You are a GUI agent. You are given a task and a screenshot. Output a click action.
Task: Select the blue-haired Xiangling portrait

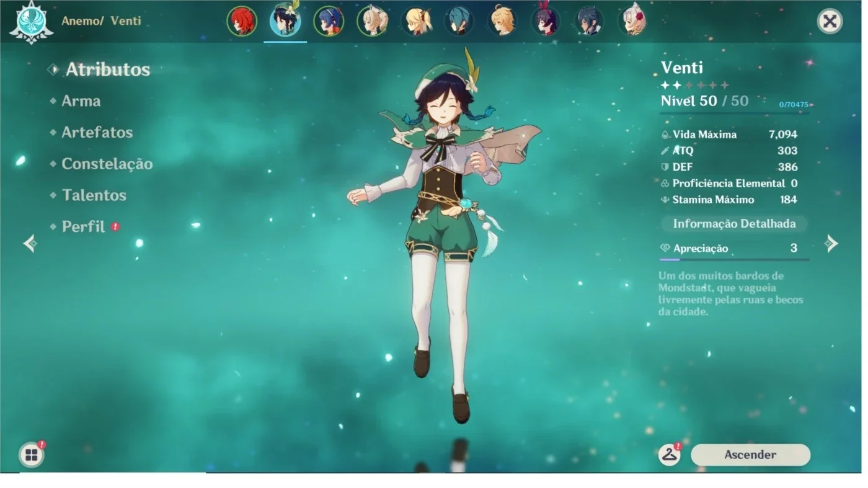pyautogui.click(x=329, y=22)
